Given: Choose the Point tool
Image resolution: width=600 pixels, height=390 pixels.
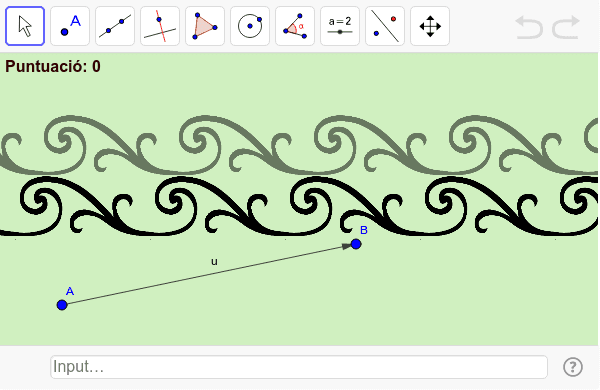Looking at the screenshot, I should click(70, 26).
